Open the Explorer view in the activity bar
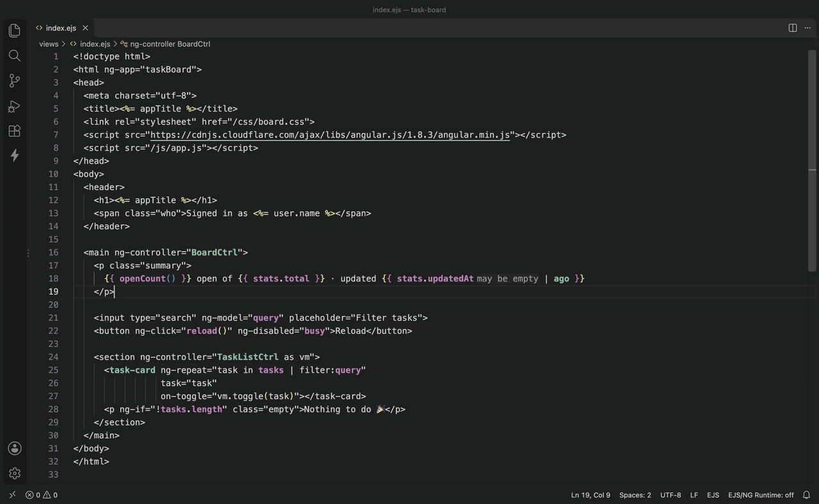 [x=14, y=31]
